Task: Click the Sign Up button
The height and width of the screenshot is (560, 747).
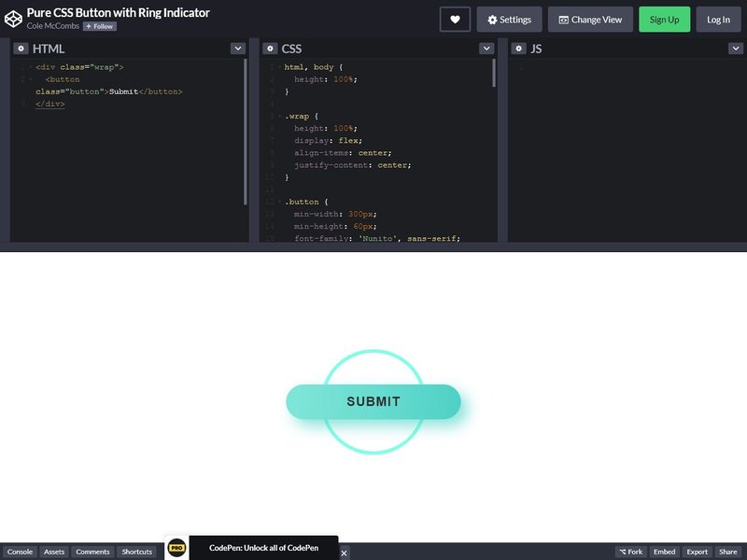Action: tap(665, 19)
